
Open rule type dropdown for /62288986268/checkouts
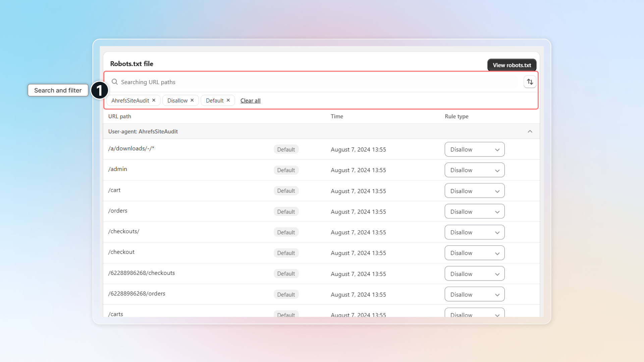click(x=474, y=274)
